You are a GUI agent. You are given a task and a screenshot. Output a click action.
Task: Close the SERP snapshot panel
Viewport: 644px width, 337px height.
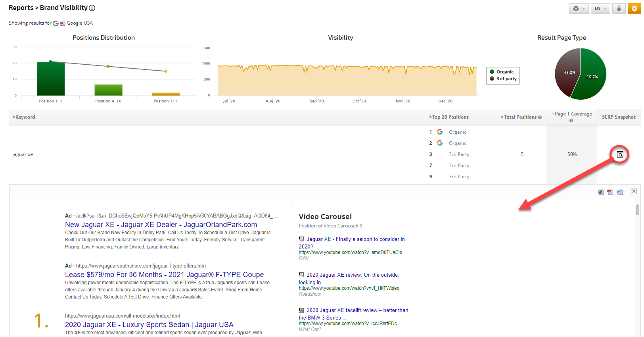[634, 191]
